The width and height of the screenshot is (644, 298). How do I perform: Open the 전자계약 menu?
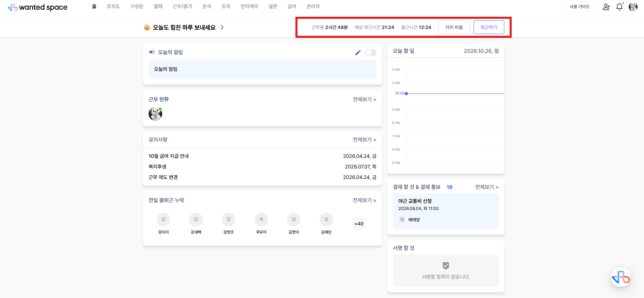coord(249,6)
